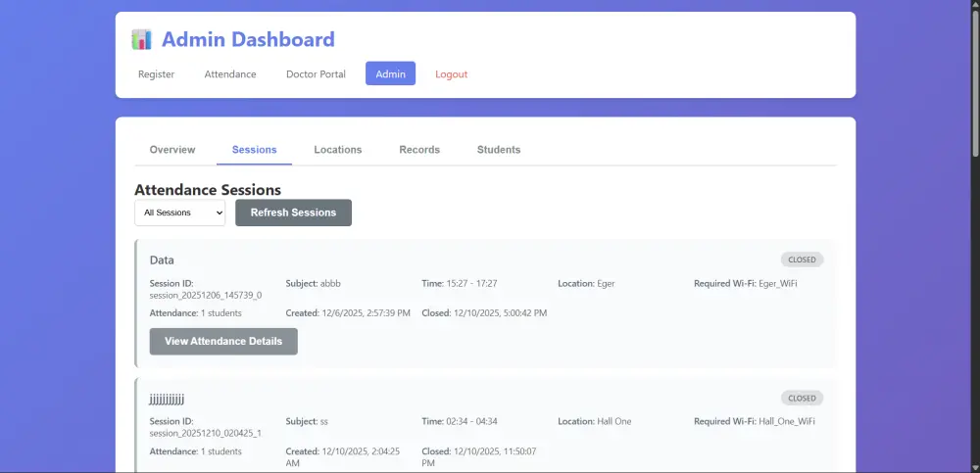Open the Register page
This screenshot has height=473, width=980.
click(x=156, y=73)
